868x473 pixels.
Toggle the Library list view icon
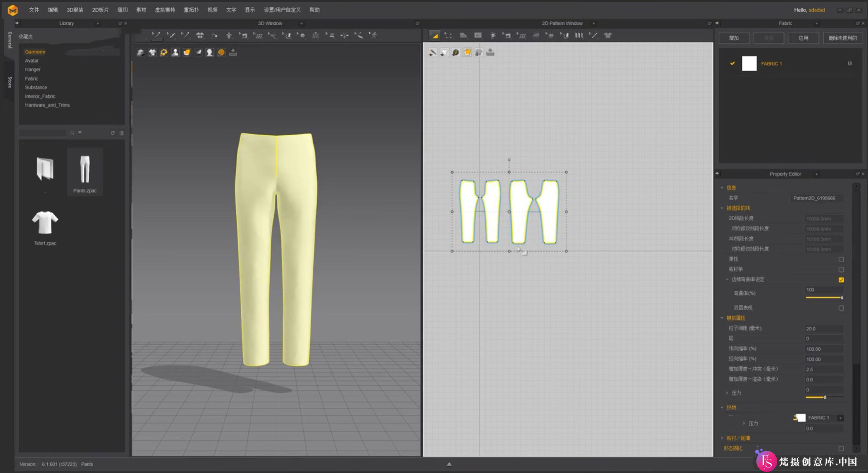tap(122, 133)
